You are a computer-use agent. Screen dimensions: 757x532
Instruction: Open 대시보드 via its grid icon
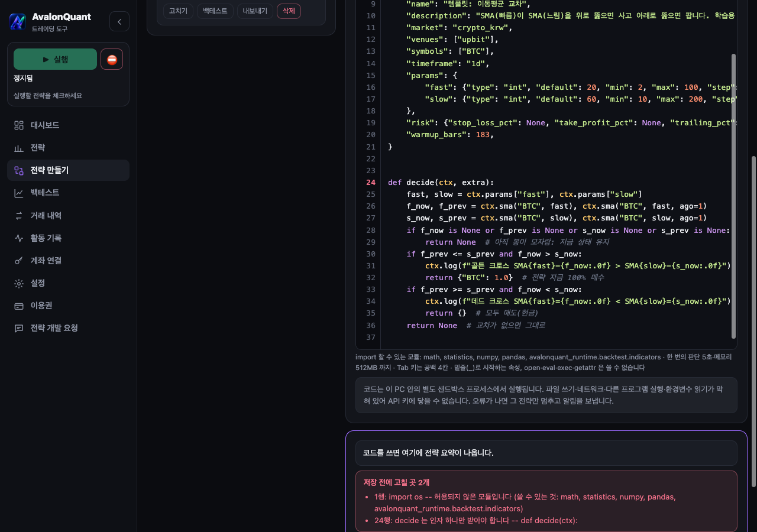tap(19, 125)
